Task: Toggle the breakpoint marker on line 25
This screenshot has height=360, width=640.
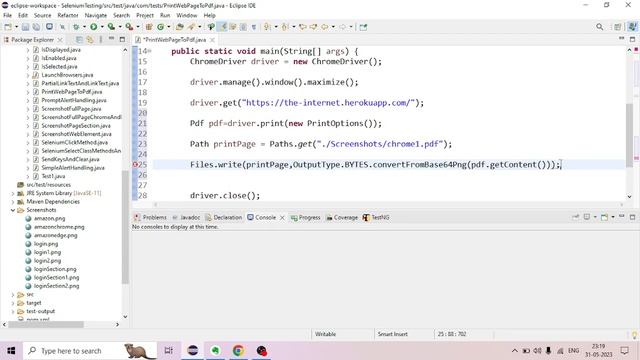Action: tap(135, 164)
